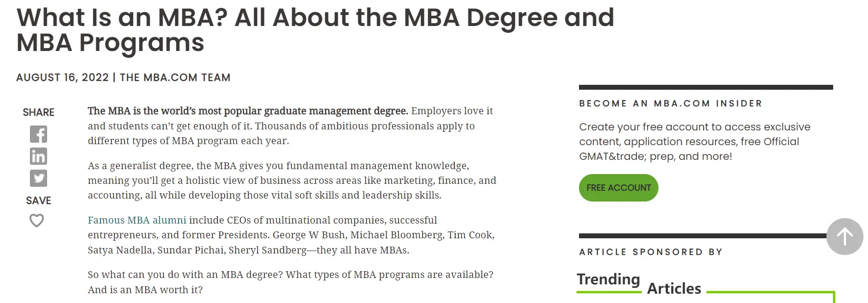Click the bold opening sentence about MBA popularity
This screenshot has height=303, width=868.
tap(248, 111)
